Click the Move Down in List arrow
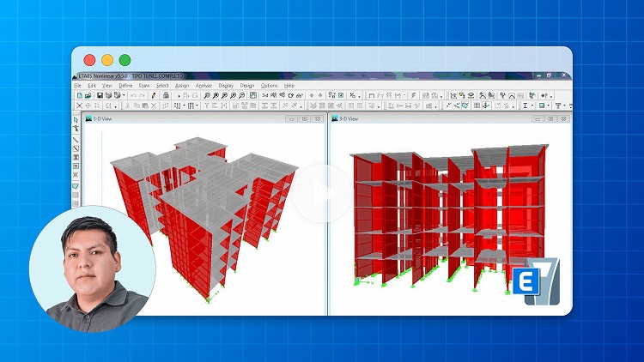644x362 pixels. click(320, 95)
